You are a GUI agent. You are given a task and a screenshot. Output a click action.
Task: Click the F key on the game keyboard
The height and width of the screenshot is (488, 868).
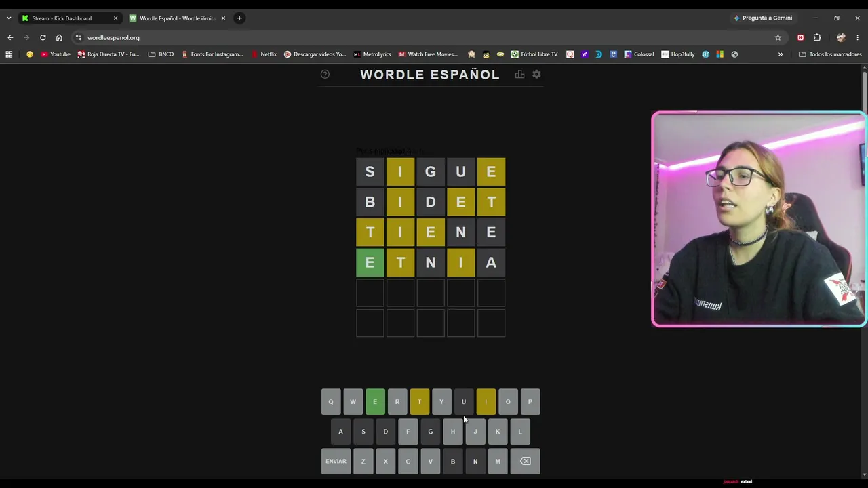408,431
